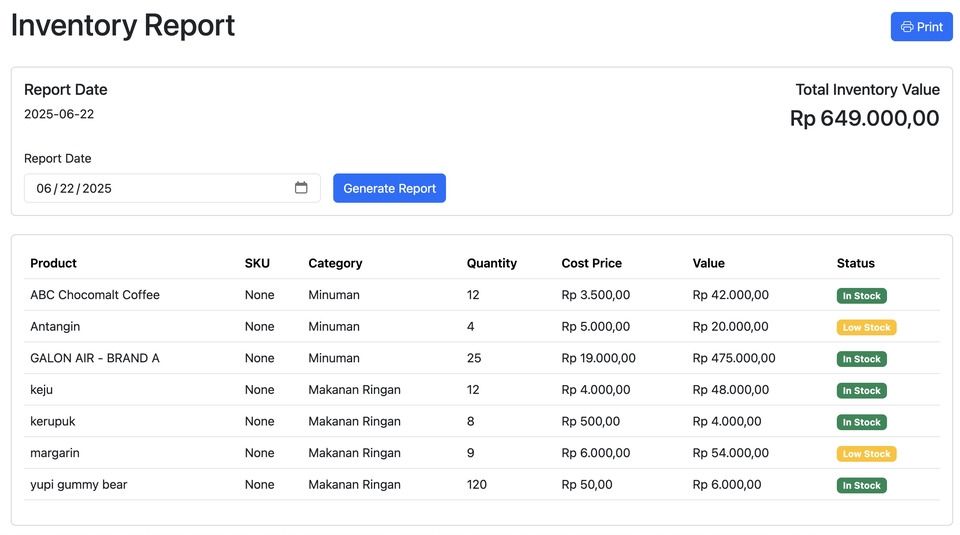Select the year 2025 in date field
The height and width of the screenshot is (535, 960).
97,189
